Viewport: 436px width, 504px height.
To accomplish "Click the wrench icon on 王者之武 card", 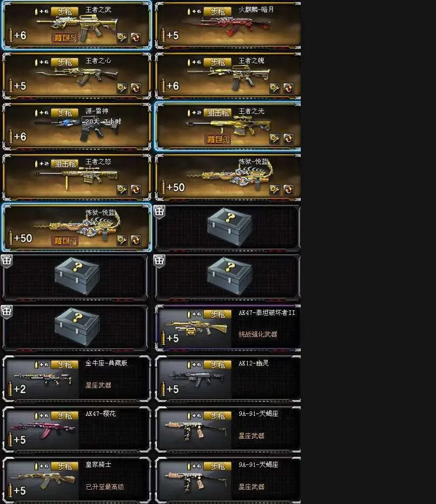I will click(121, 38).
